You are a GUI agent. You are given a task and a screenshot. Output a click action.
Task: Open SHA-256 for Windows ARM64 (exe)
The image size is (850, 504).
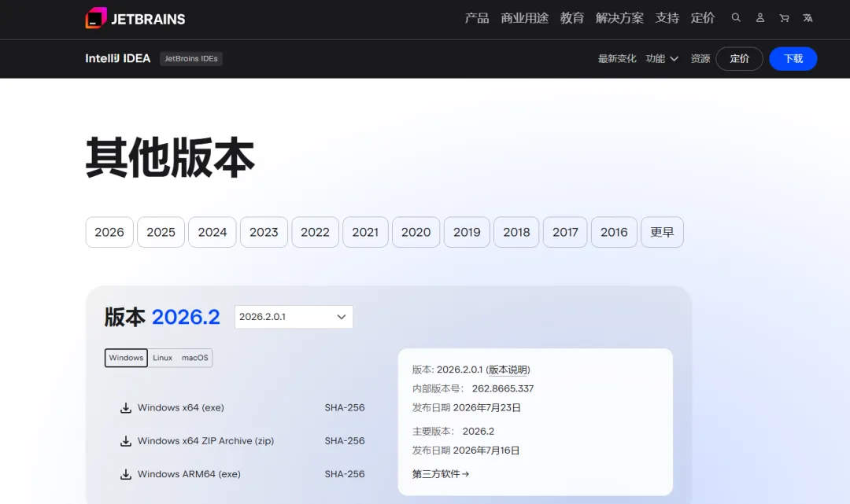pos(345,474)
